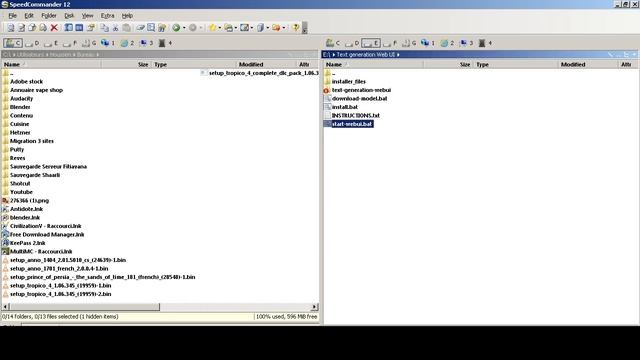
Task: Sort left panel by Size column header
Action: (x=126, y=64)
